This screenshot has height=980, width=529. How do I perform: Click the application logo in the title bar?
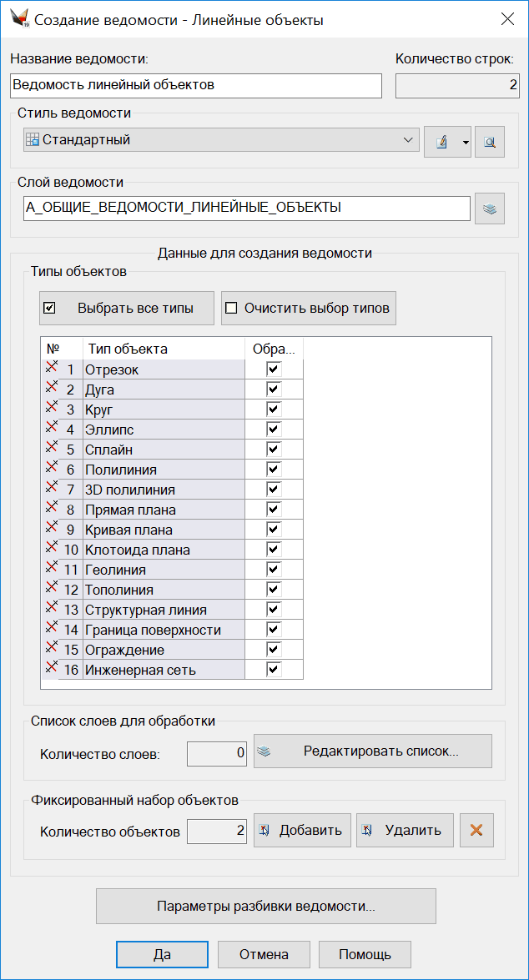[20, 18]
